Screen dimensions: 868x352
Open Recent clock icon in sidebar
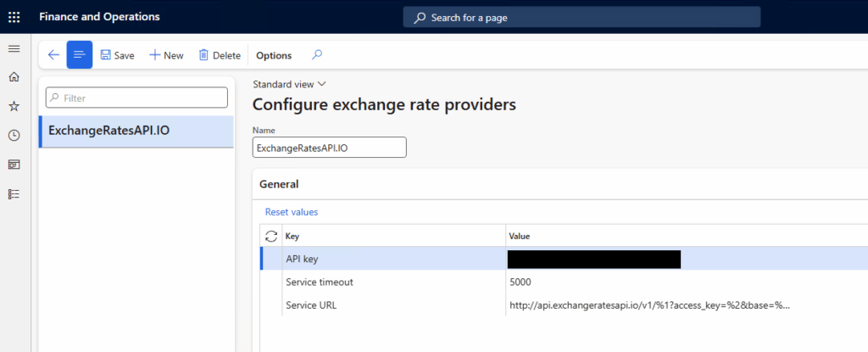point(14,135)
